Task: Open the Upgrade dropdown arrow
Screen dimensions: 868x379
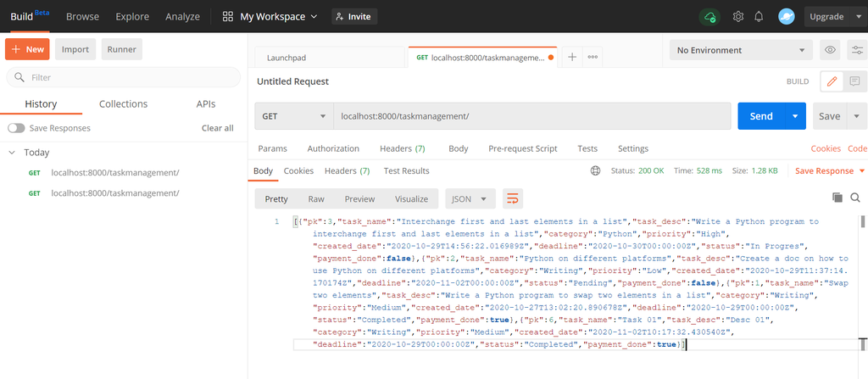Action: click(x=857, y=17)
